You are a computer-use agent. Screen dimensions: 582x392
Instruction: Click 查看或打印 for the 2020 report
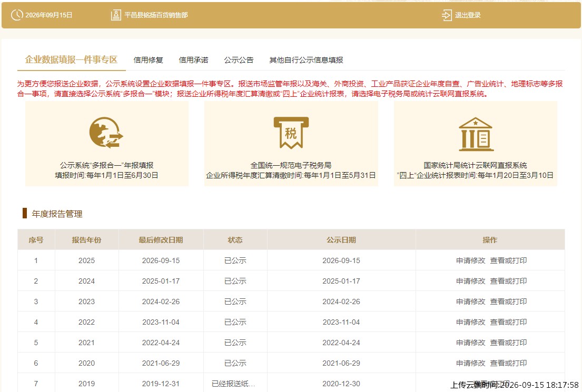[x=508, y=363]
